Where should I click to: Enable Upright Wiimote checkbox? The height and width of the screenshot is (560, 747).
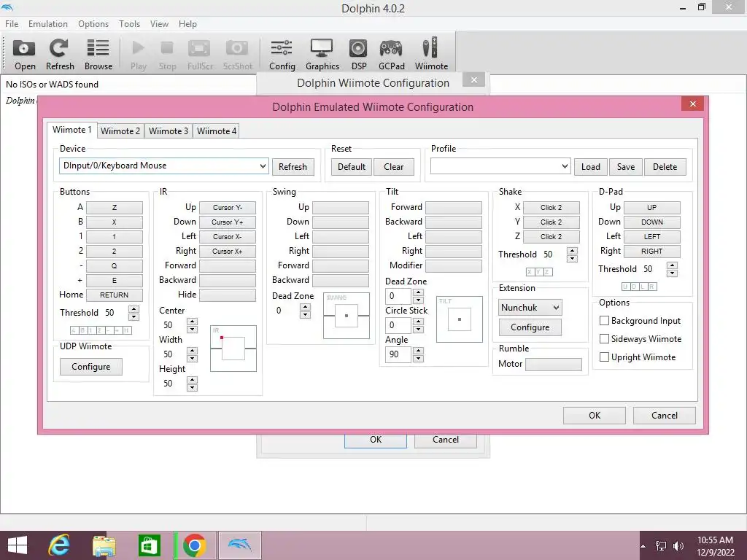604,357
